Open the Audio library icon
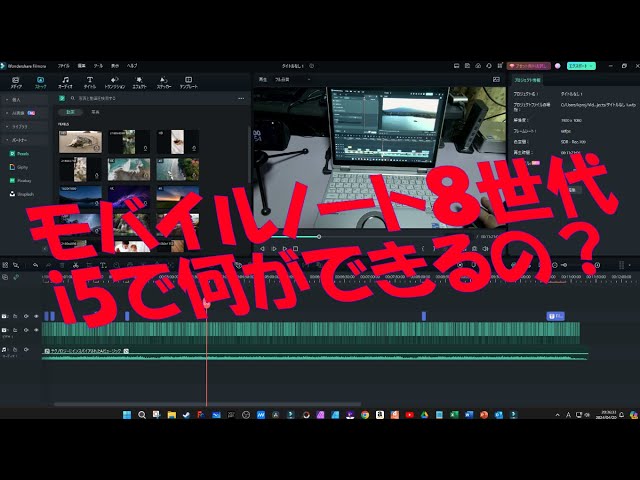This screenshot has height=480, width=640. (65, 82)
